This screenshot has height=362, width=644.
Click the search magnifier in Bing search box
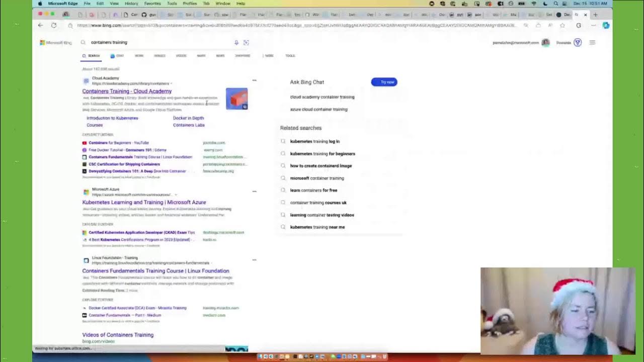coord(83,43)
